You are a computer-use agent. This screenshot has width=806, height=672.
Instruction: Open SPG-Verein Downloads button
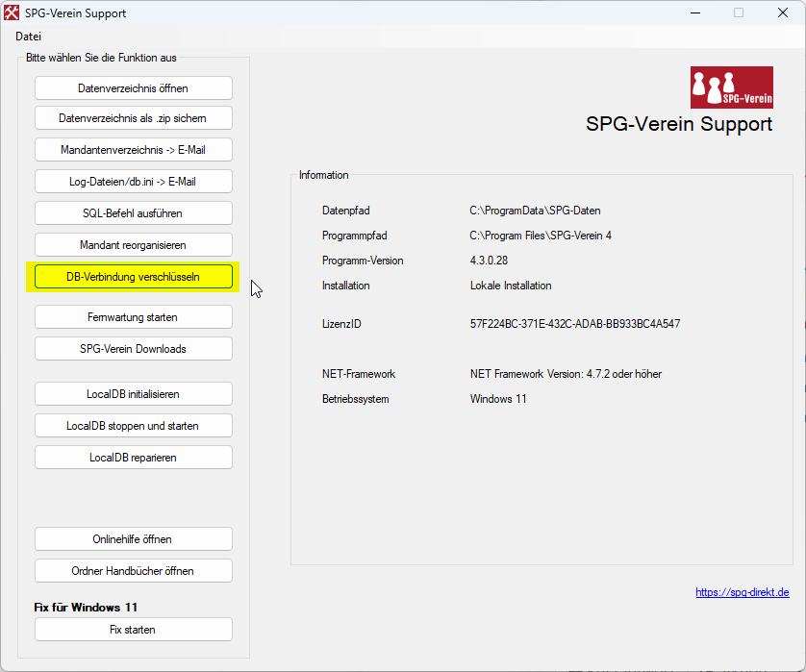(133, 349)
